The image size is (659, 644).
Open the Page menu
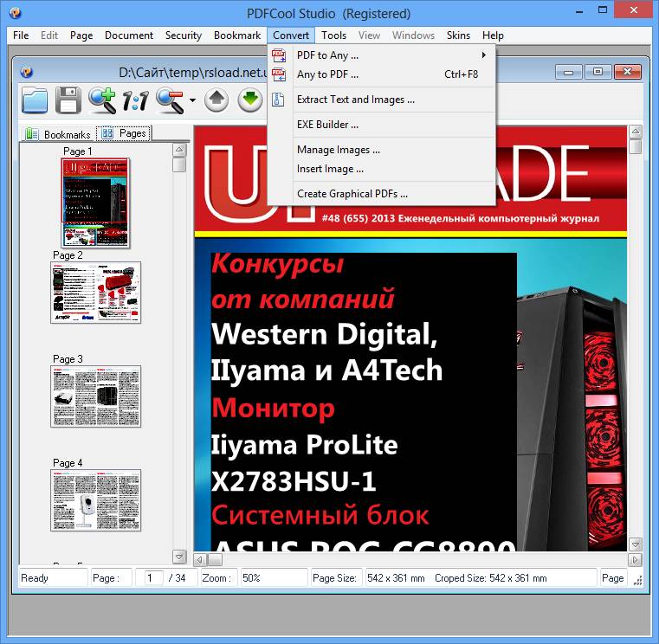pyautogui.click(x=81, y=35)
